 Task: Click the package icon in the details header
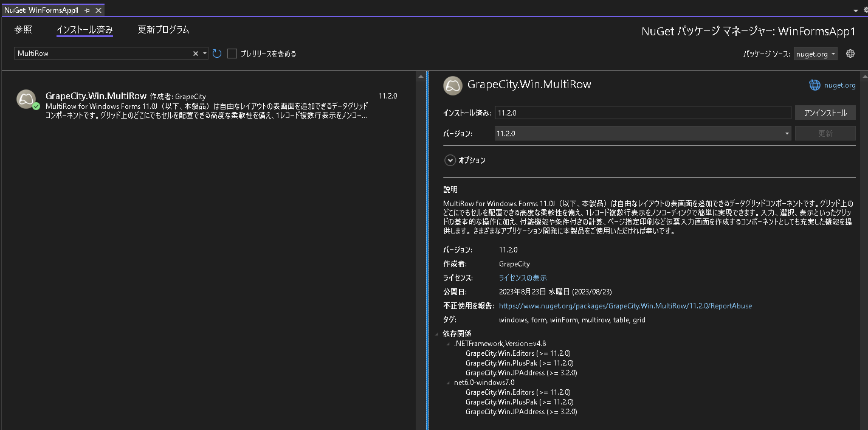tap(452, 86)
